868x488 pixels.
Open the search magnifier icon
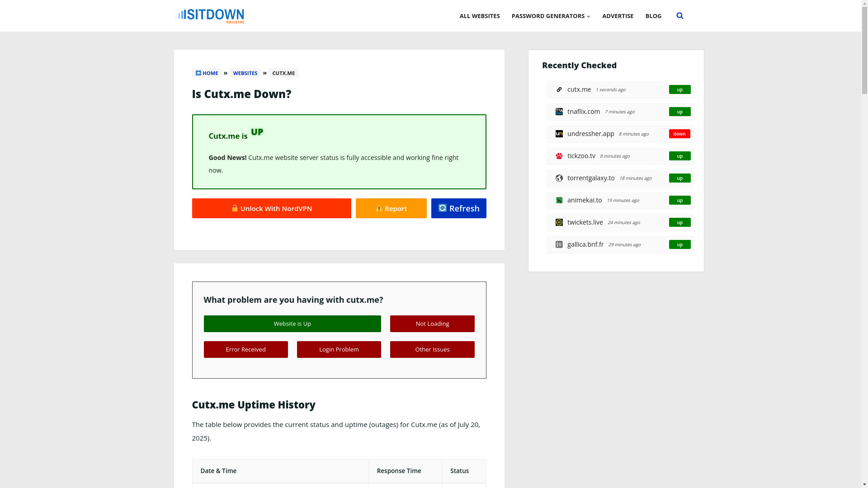click(x=679, y=16)
